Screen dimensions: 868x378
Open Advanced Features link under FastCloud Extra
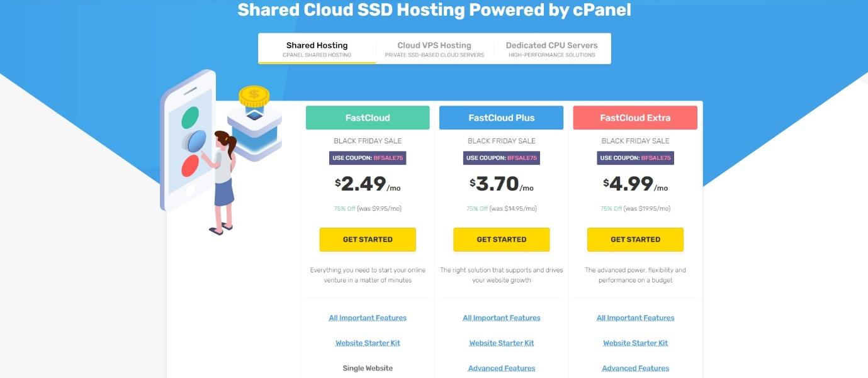pos(635,369)
